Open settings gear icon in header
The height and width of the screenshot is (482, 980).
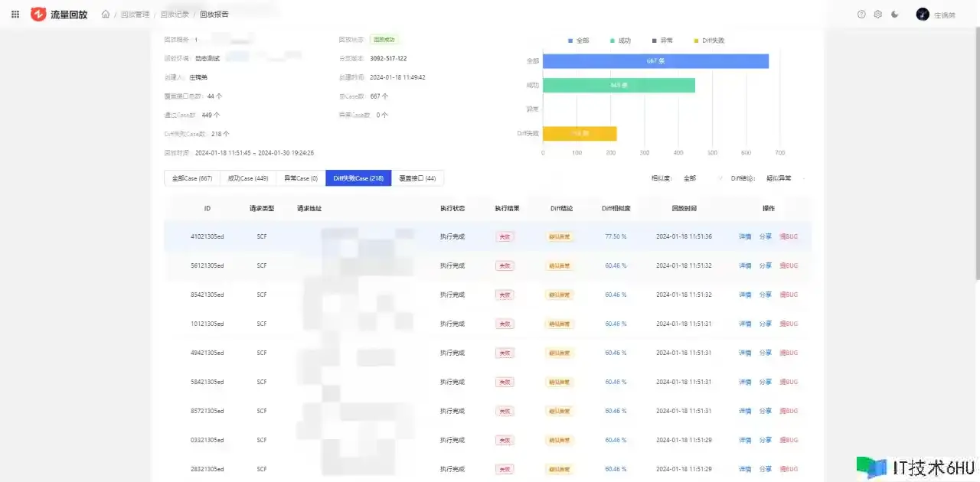tap(878, 15)
